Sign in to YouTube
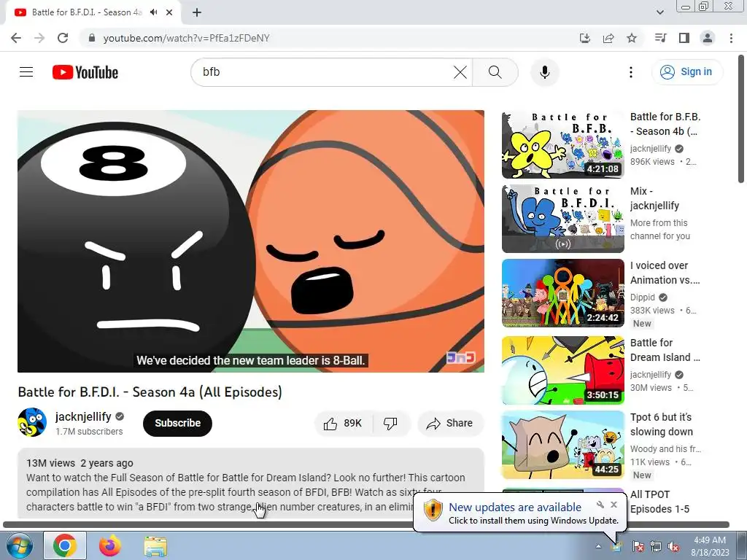This screenshot has height=560, width=747. [x=687, y=72]
